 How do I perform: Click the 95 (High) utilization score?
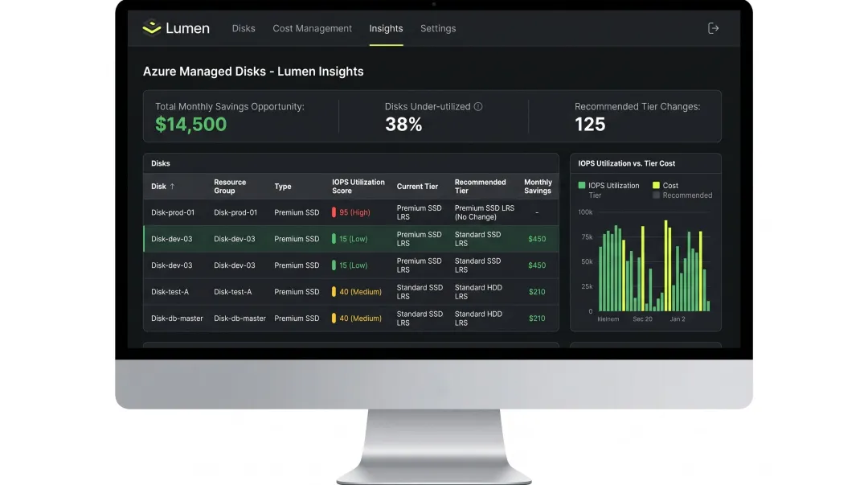(x=355, y=212)
